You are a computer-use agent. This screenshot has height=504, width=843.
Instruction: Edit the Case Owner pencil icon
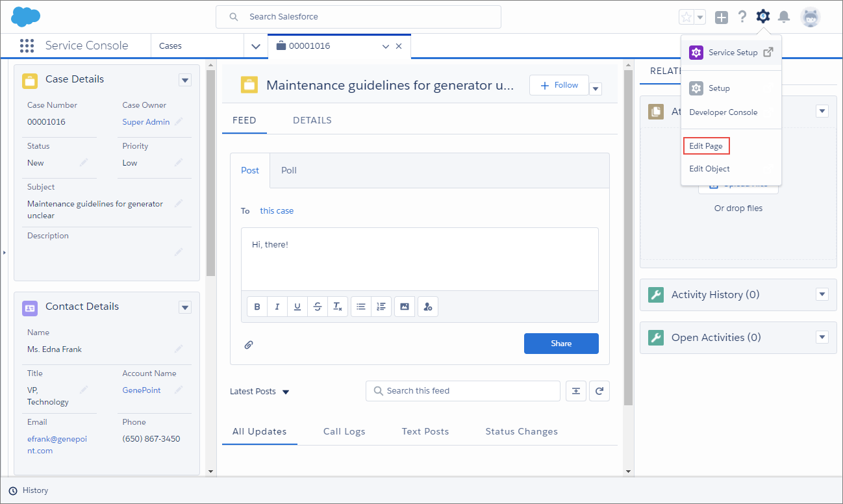(x=179, y=121)
